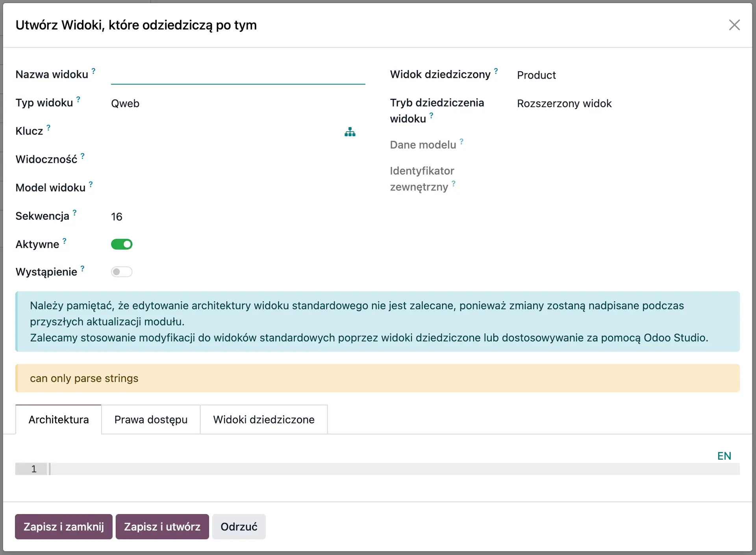Image resolution: width=756 pixels, height=555 pixels.
Task: Click the help icon beside Sekwencja
Action: point(75,213)
